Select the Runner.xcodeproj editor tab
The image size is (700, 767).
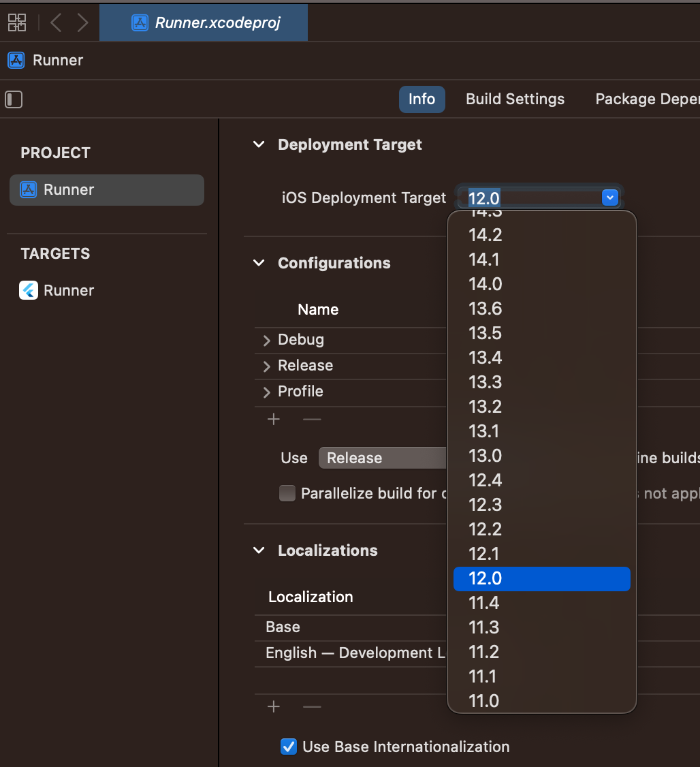(x=204, y=22)
